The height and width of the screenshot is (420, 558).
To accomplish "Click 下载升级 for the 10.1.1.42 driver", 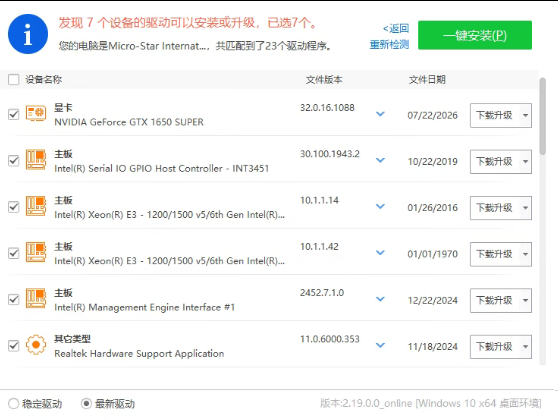I will coord(495,254).
